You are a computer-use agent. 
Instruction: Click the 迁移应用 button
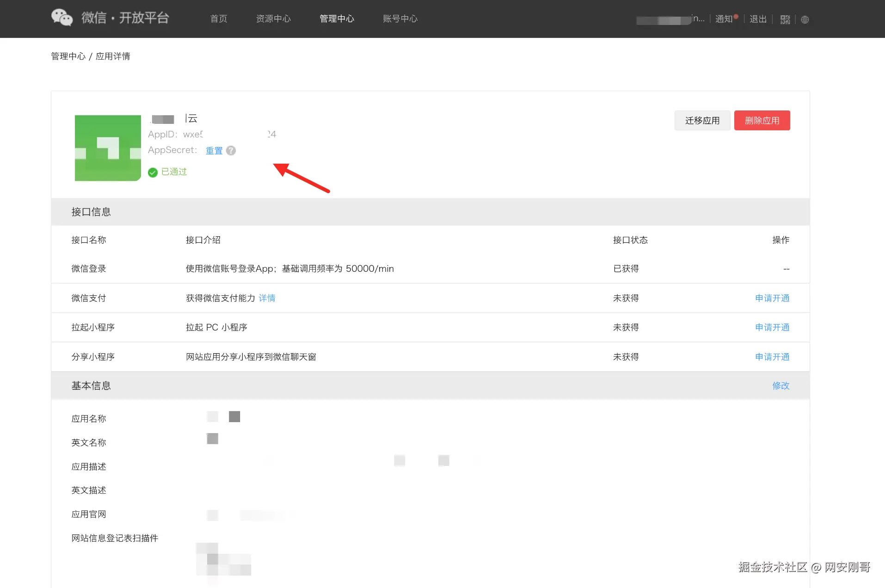[702, 120]
